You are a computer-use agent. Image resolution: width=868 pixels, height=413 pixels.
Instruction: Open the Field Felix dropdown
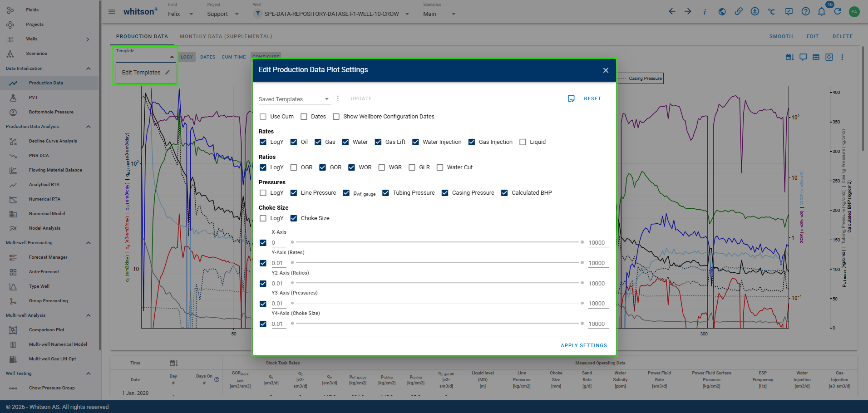(x=181, y=14)
